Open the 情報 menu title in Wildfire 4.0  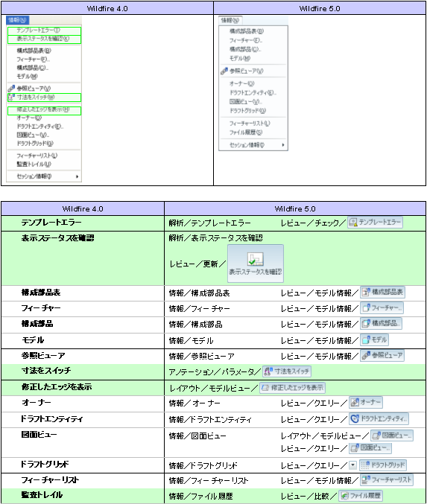(x=17, y=20)
